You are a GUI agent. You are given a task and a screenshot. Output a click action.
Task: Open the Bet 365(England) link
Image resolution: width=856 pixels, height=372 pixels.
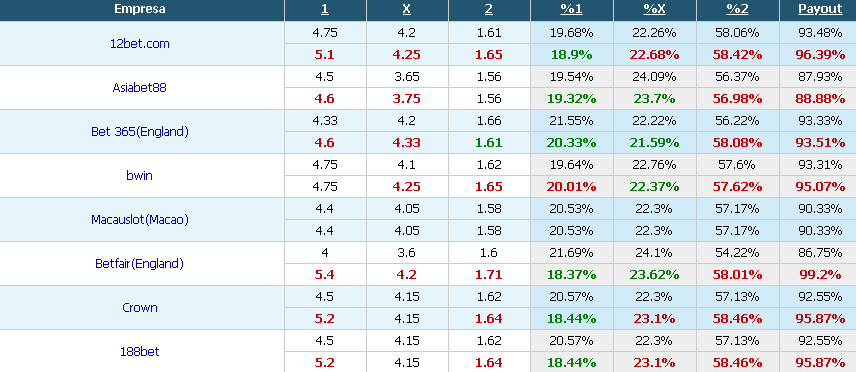pyautogui.click(x=140, y=132)
